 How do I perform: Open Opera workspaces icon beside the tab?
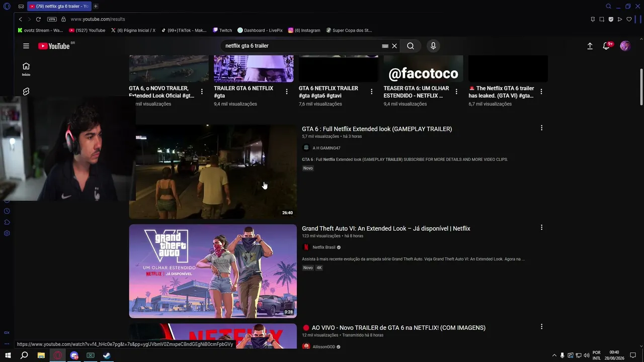click(x=21, y=7)
